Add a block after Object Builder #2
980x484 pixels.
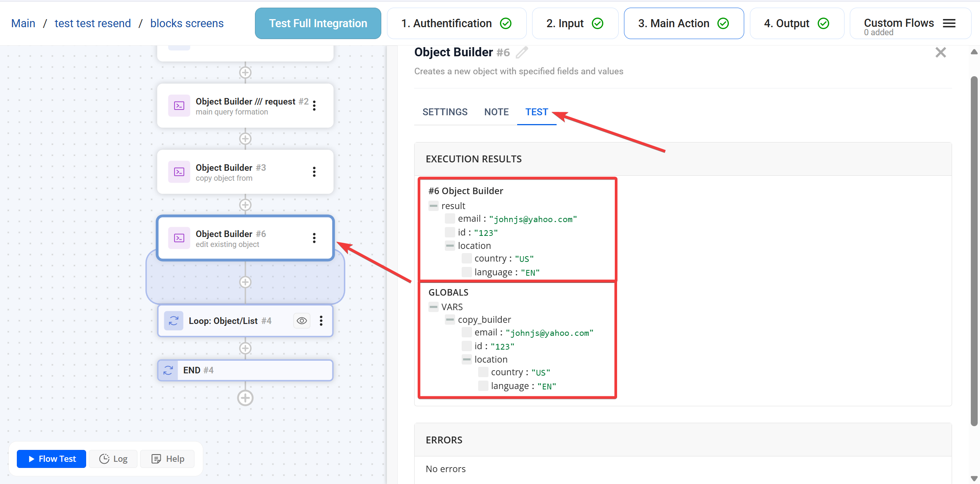245,139
